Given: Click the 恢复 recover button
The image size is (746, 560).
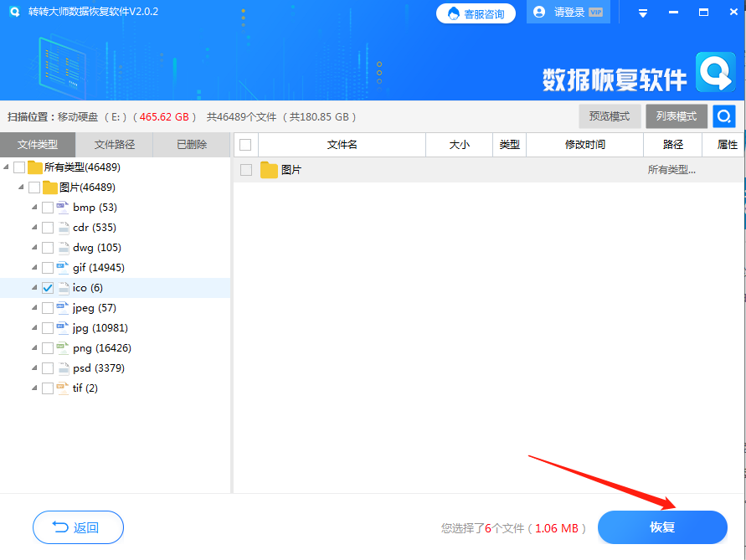Looking at the screenshot, I should (662, 527).
